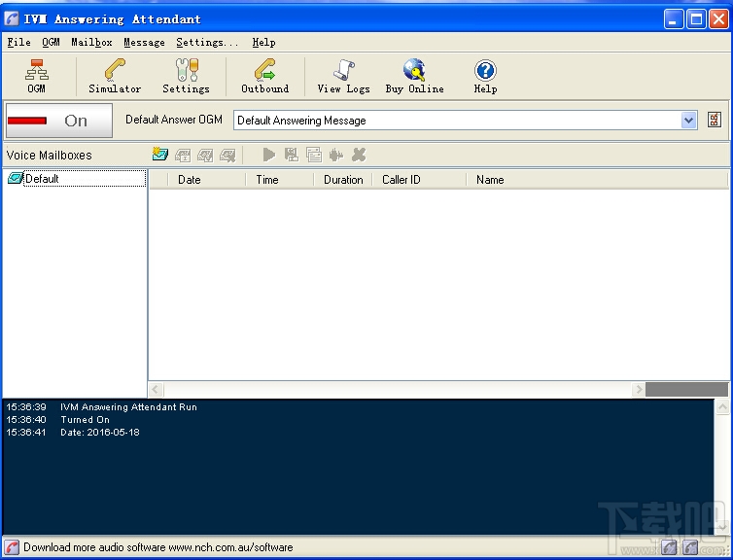Click the Buy Online icon
Viewport: 733px width, 560px height.
(x=414, y=76)
